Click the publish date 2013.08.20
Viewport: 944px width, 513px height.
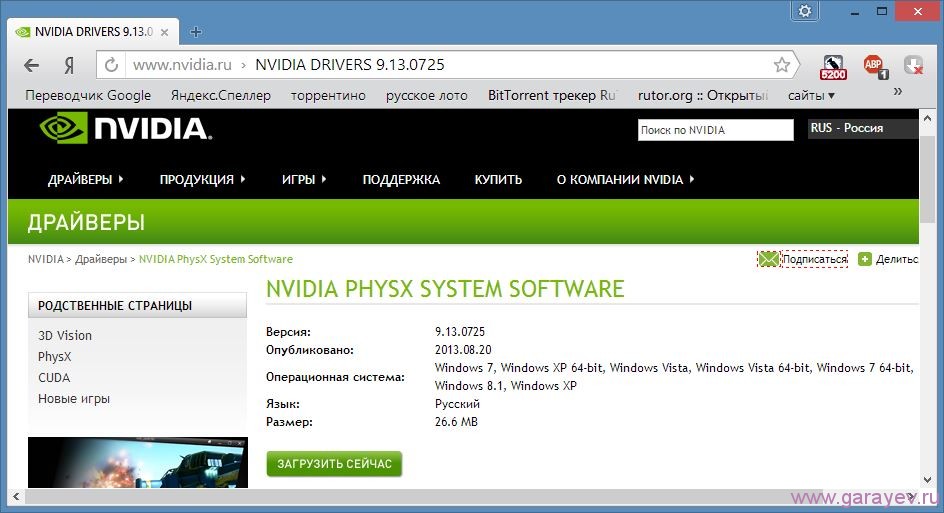(x=463, y=350)
